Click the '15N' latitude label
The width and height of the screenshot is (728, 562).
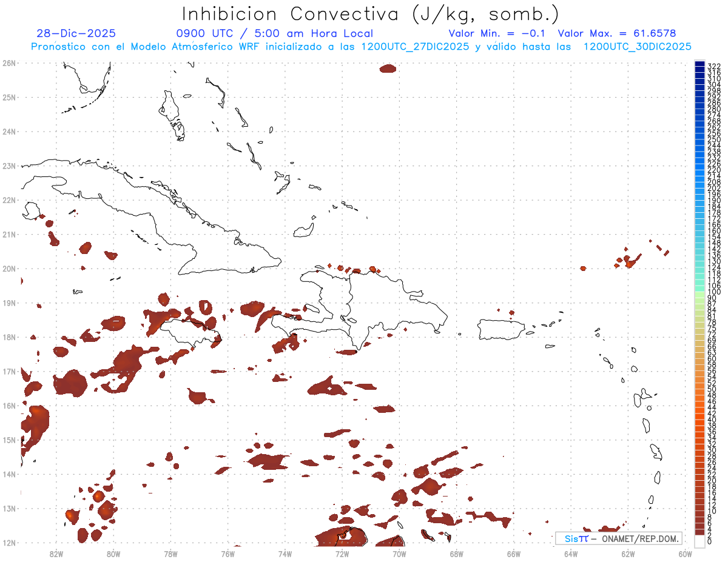point(9,440)
